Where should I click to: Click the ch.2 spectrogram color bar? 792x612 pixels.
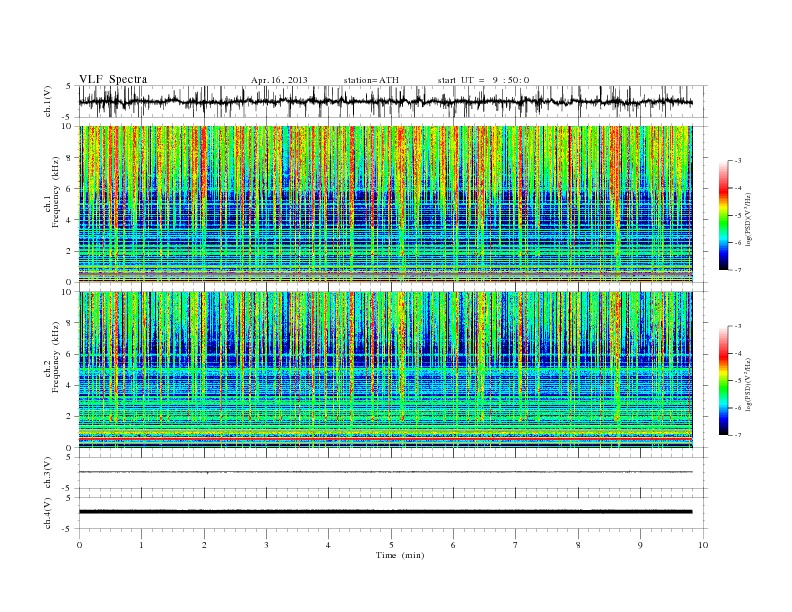[x=723, y=380]
